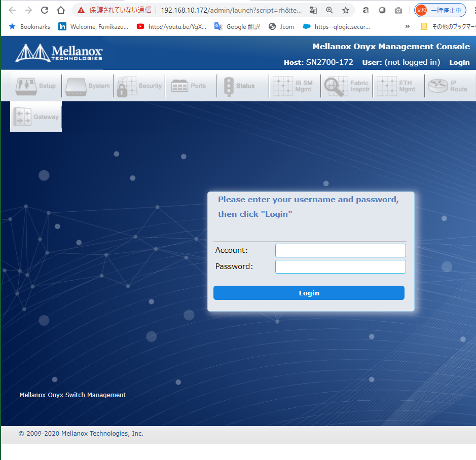The width and height of the screenshot is (476, 460).
Task: Click the not-secure warning triangle icon
Action: (x=81, y=10)
